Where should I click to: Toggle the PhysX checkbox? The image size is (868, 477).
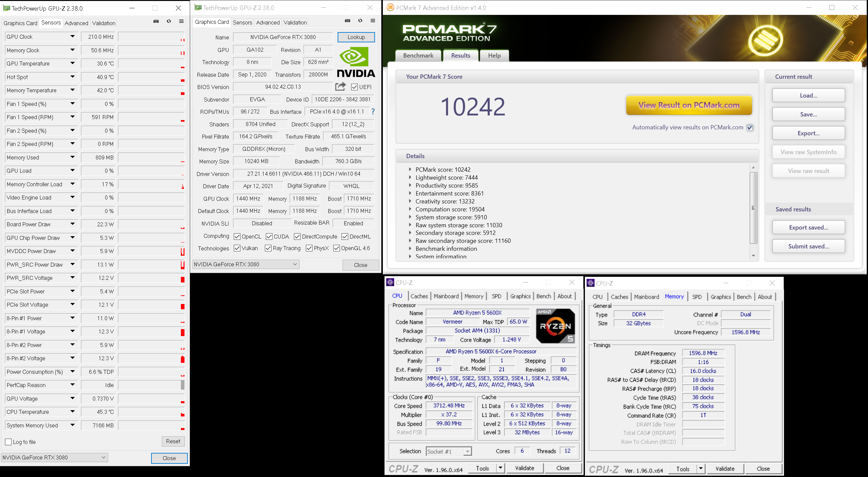[x=309, y=248]
